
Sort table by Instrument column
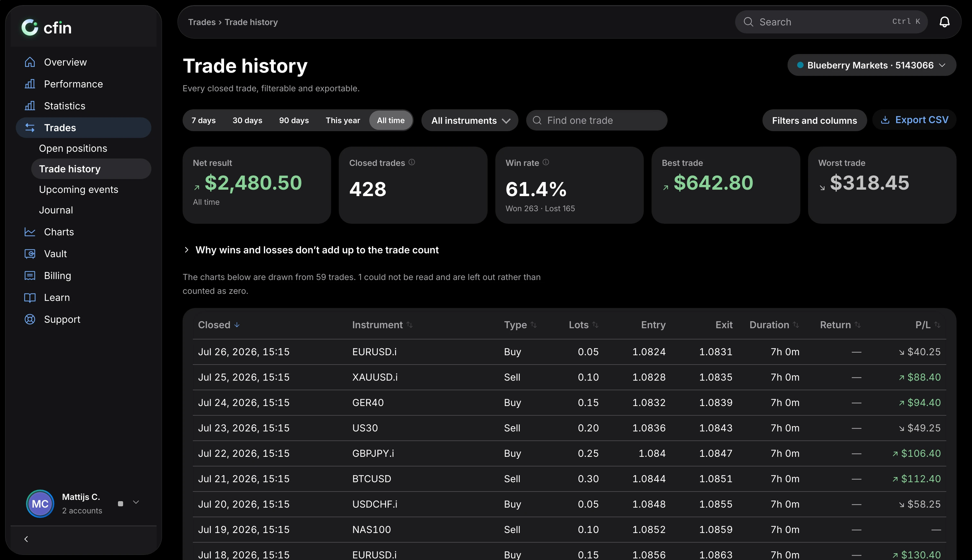pyautogui.click(x=382, y=325)
